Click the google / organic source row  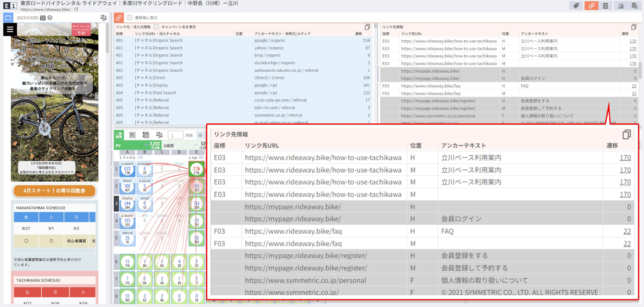[x=243, y=40]
